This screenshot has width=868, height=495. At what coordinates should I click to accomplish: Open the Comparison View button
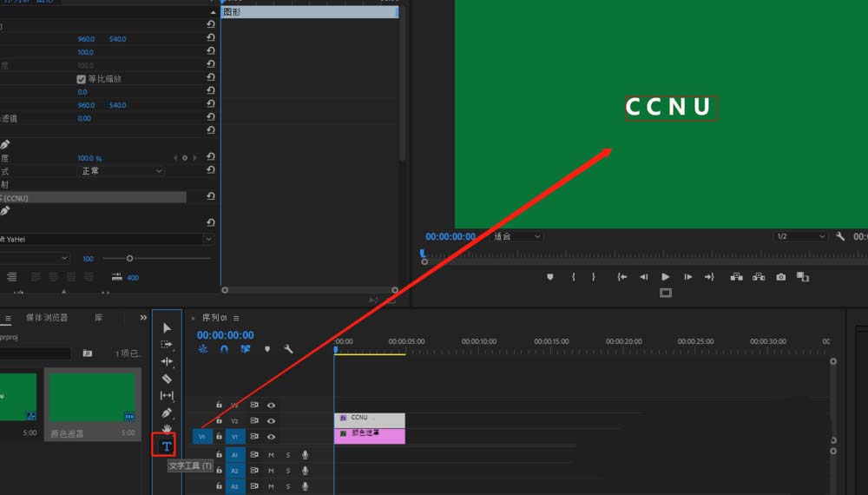pos(803,277)
